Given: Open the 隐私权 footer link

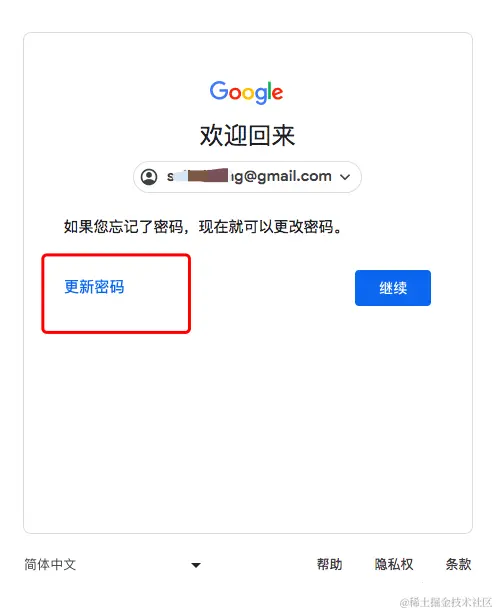Looking at the screenshot, I should pos(394,564).
